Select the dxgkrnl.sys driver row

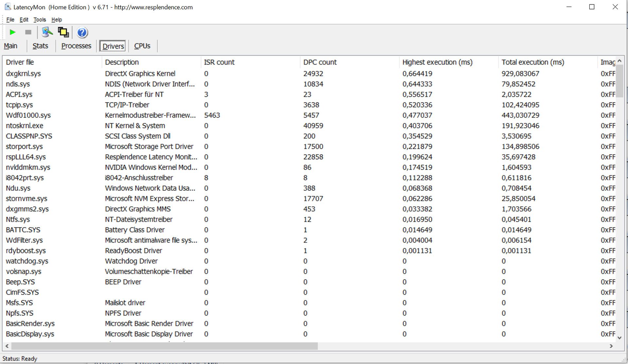pyautogui.click(x=309, y=74)
